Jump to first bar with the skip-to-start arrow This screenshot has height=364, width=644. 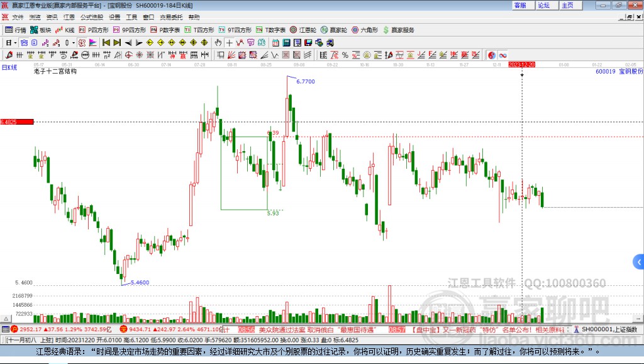coord(106,43)
